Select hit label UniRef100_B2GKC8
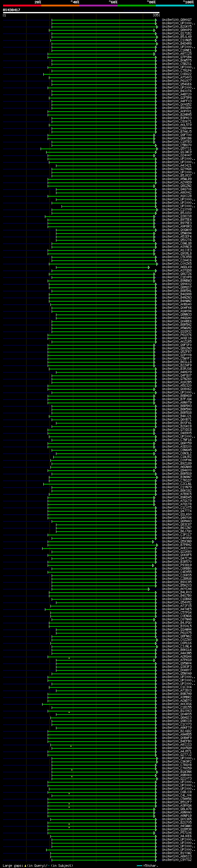The image size is (197, 868). (x=177, y=426)
